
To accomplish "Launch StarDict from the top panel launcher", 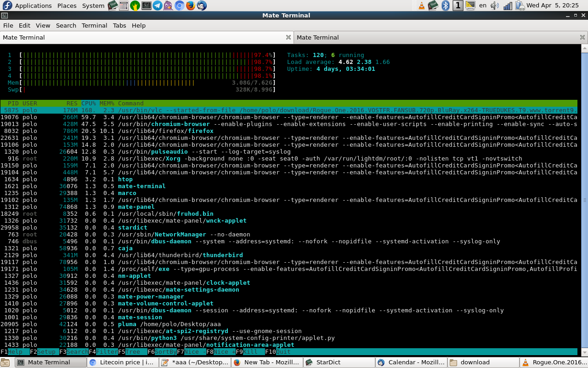I will click(113, 6).
